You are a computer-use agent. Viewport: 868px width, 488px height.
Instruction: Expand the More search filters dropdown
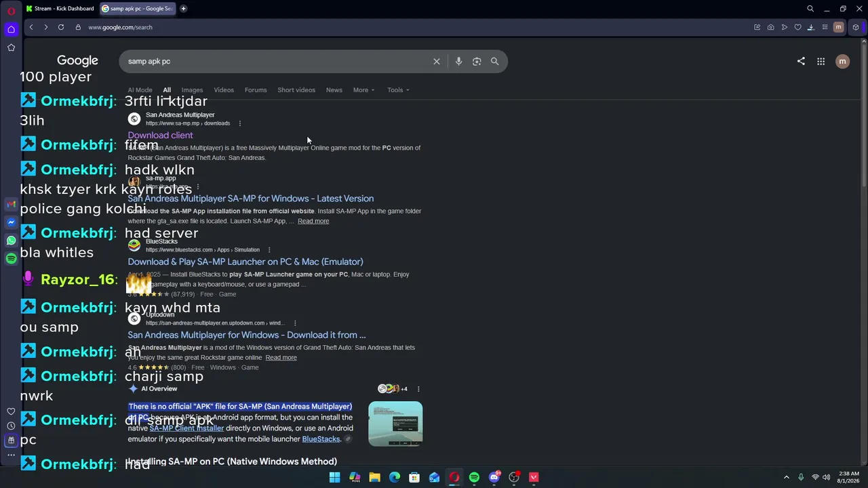(363, 90)
